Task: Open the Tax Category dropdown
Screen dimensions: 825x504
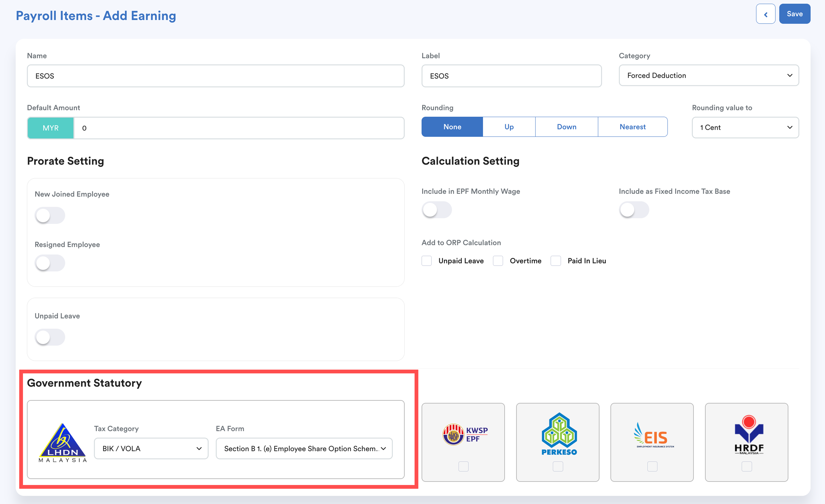Action: (151, 448)
